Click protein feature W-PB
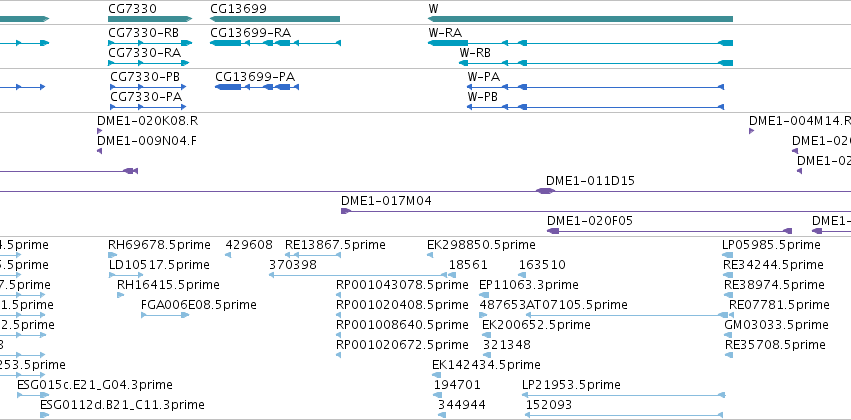Viewport: 851px width, 420px height. pyautogui.click(x=595, y=107)
